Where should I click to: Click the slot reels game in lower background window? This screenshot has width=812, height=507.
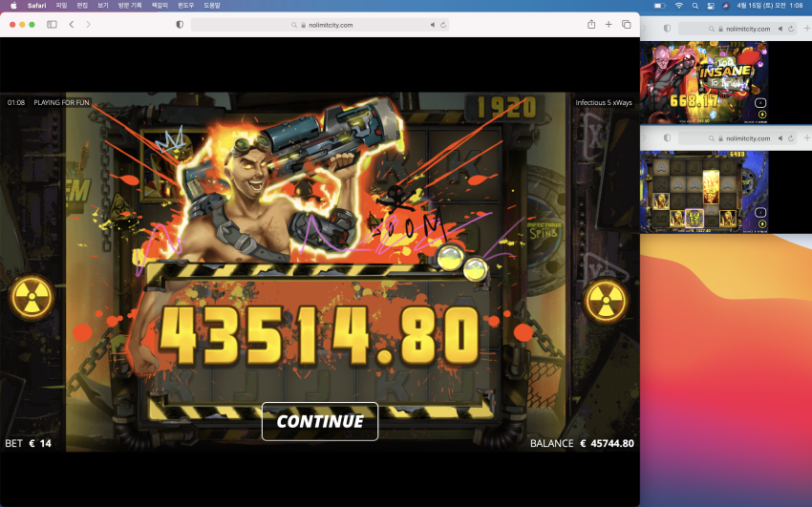(x=704, y=192)
